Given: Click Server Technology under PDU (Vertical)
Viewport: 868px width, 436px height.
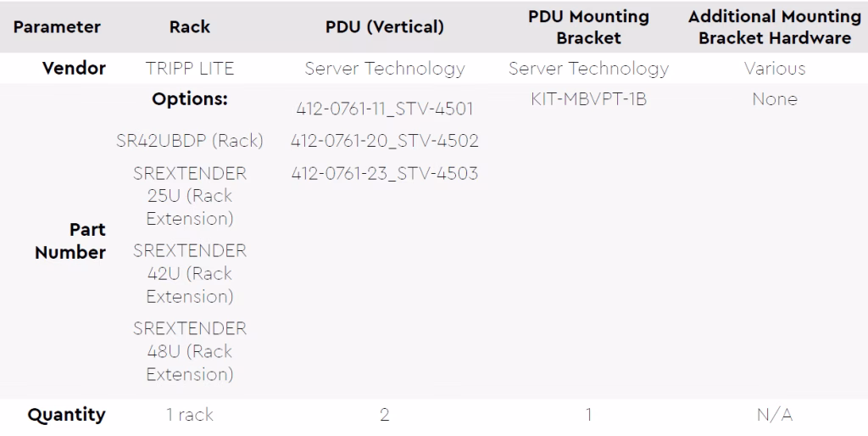Looking at the screenshot, I should click(x=385, y=68).
